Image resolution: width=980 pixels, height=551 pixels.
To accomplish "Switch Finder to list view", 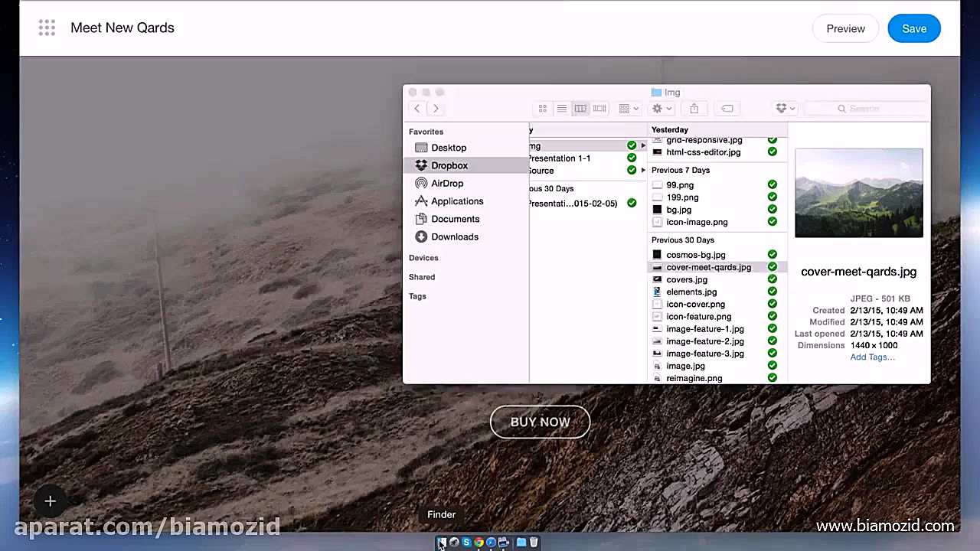I will click(561, 109).
